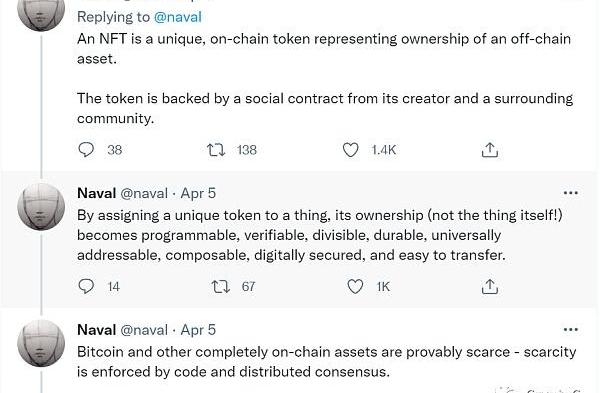The height and width of the screenshot is (393, 600).
Task: Open the more options menu on the Bitcoin tweet
Action: pos(571,329)
